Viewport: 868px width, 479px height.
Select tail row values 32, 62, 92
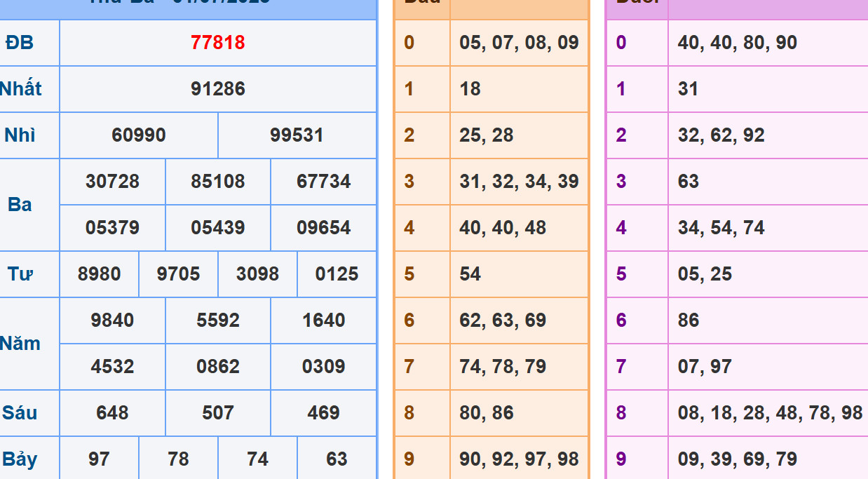[721, 135]
